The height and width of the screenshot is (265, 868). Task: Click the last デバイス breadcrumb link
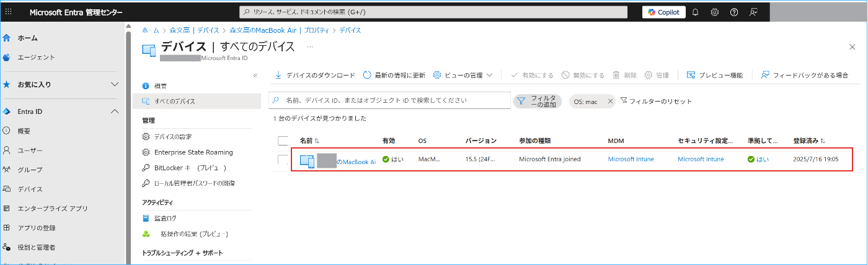(350, 30)
